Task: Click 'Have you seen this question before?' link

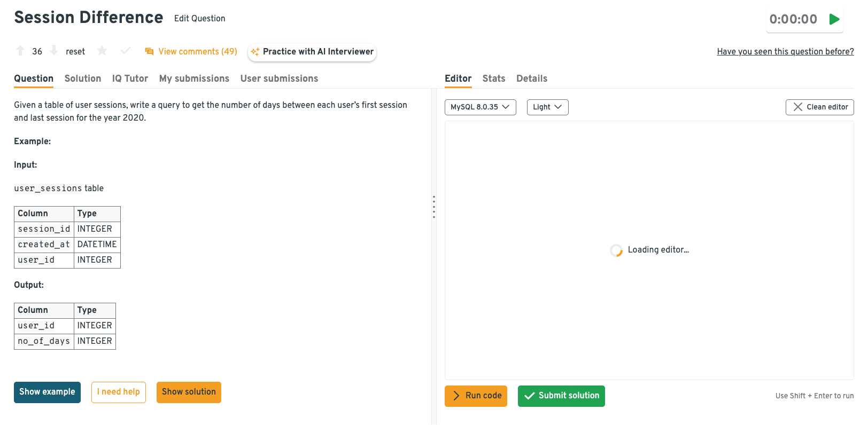Action: coord(785,51)
